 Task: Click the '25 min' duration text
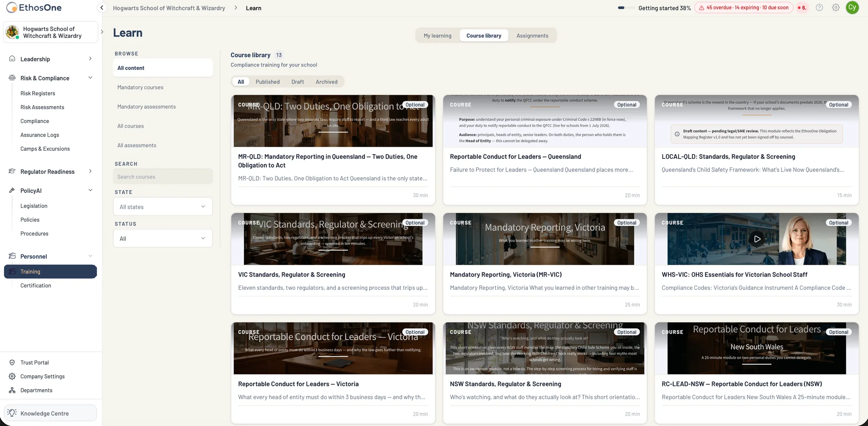coord(632,305)
